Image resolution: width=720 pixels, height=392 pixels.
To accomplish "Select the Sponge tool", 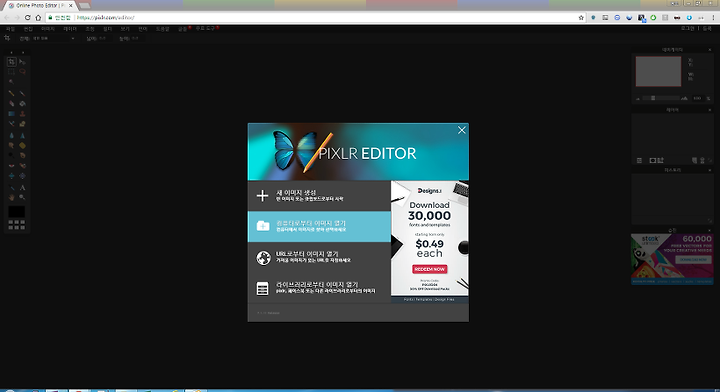I will pos(22,146).
